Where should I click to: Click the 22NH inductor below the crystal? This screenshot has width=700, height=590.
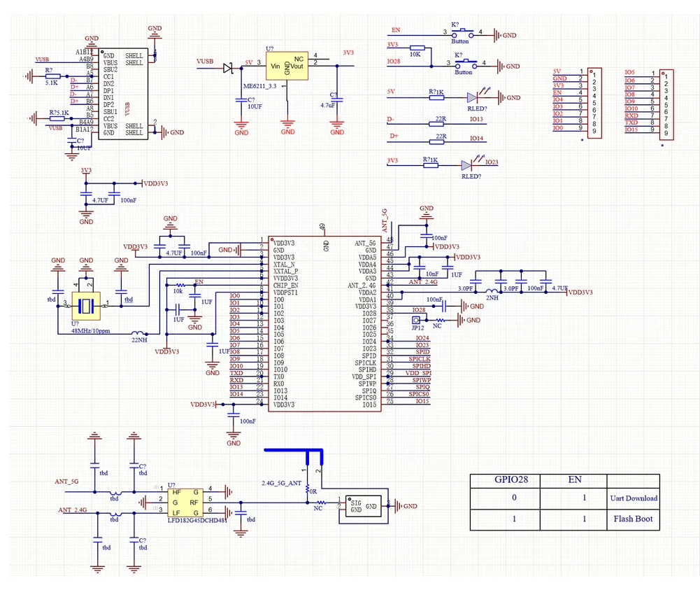point(138,333)
